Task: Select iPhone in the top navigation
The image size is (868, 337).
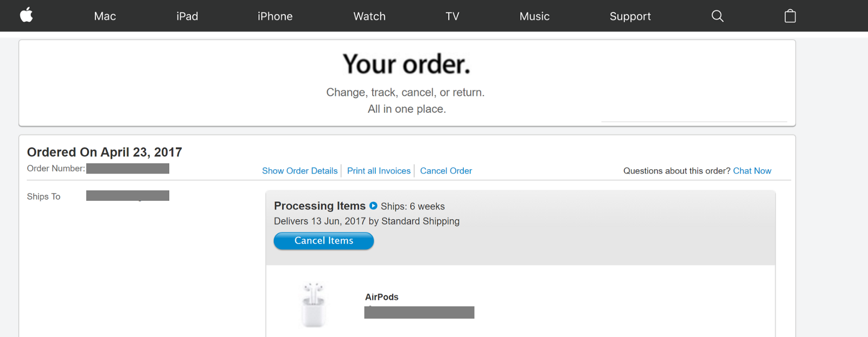Action: 275,16
